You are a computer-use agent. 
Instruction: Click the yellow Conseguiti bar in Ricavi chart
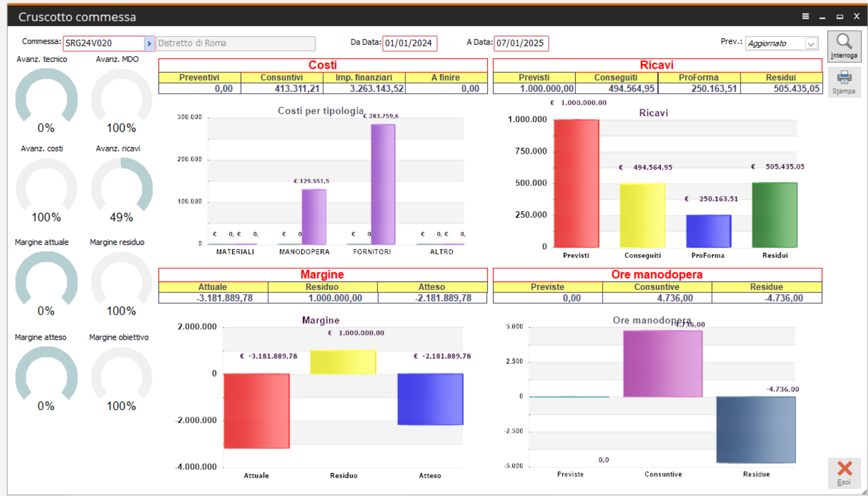point(643,215)
